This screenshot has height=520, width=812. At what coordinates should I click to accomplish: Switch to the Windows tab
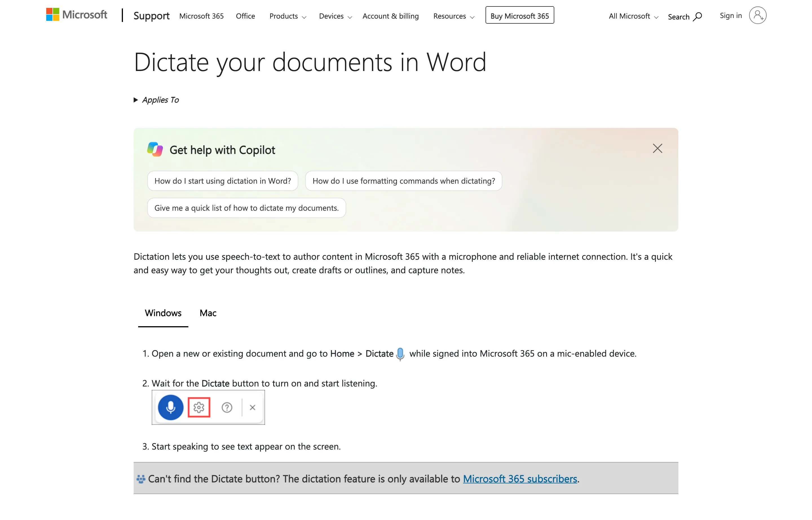(163, 313)
